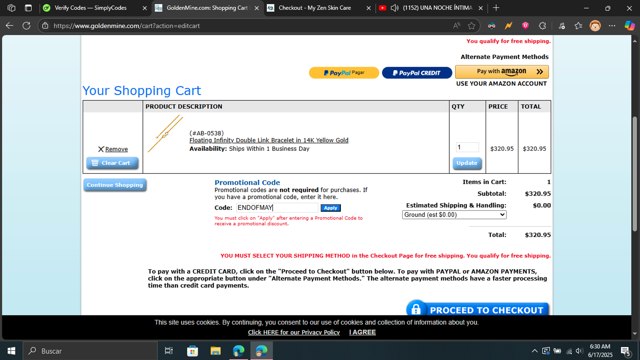The width and height of the screenshot is (640, 360).
Task: Reload the page with the refresh icon
Action: pyautogui.click(x=27, y=26)
